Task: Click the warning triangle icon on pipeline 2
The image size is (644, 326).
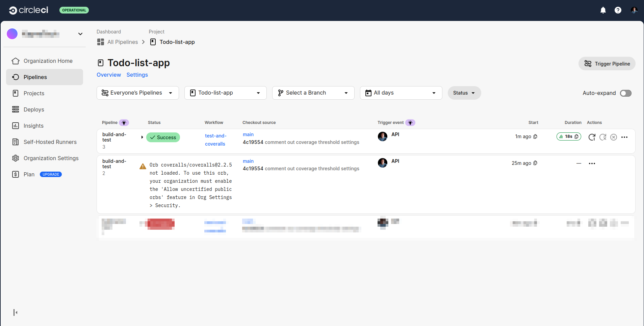Action: pyautogui.click(x=143, y=166)
